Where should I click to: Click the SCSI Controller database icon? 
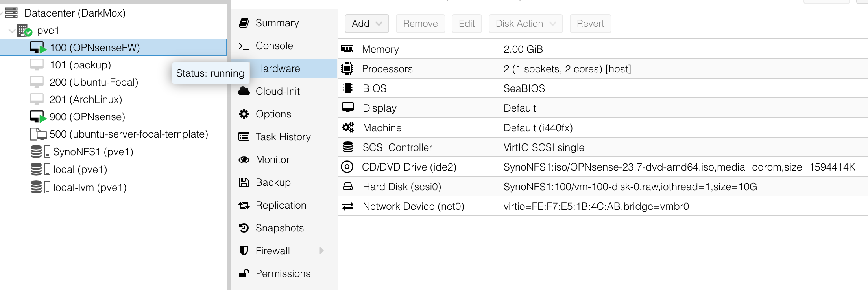[x=348, y=147]
